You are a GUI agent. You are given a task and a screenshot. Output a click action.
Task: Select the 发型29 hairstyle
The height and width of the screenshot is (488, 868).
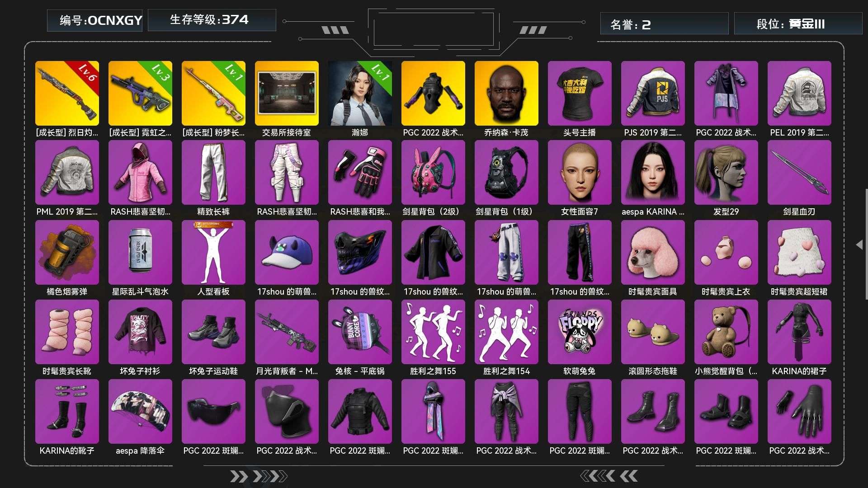click(726, 172)
